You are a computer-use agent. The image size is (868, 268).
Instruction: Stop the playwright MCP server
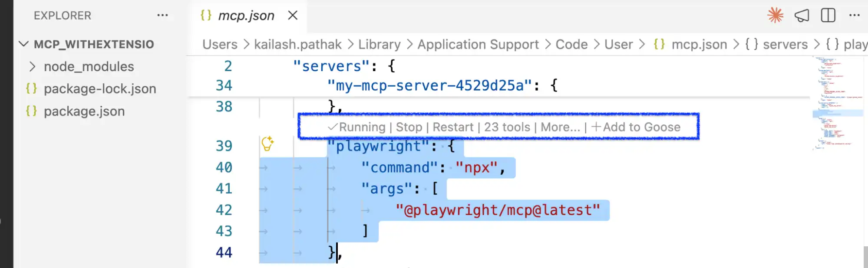click(x=409, y=127)
